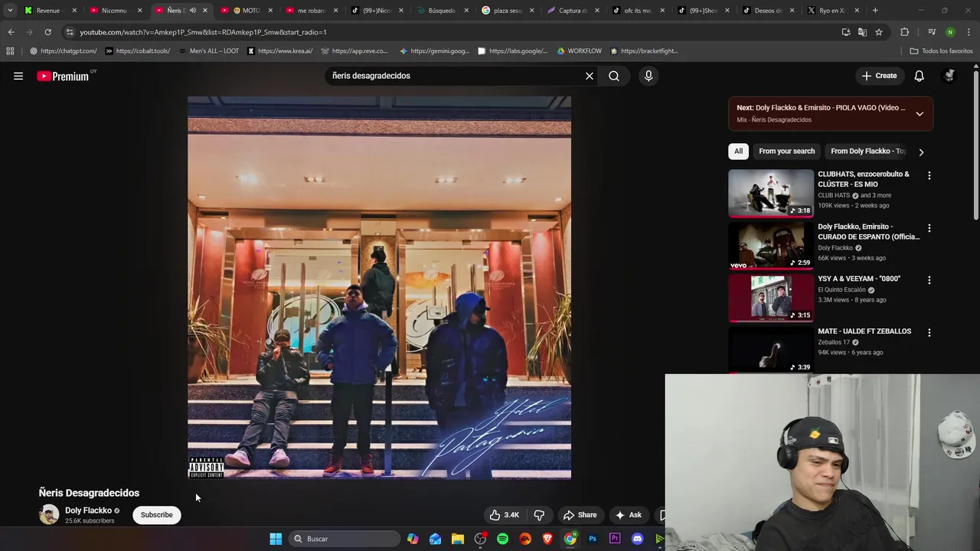Image resolution: width=980 pixels, height=551 pixels.
Task: Share the video
Action: (x=580, y=515)
